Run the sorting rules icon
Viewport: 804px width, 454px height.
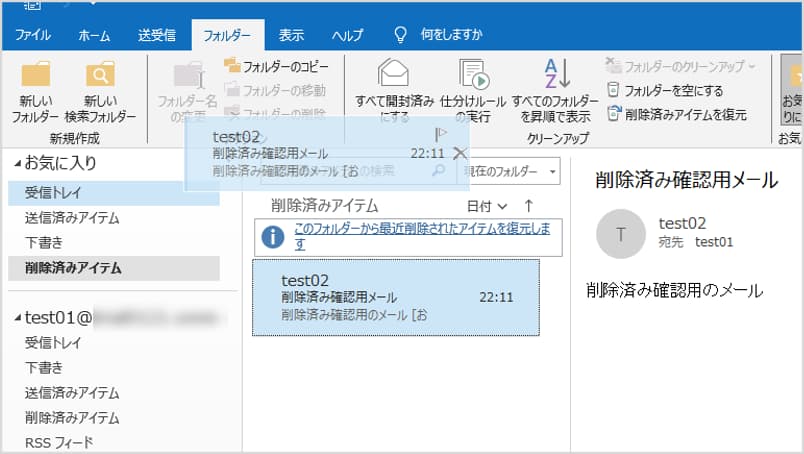click(x=472, y=75)
